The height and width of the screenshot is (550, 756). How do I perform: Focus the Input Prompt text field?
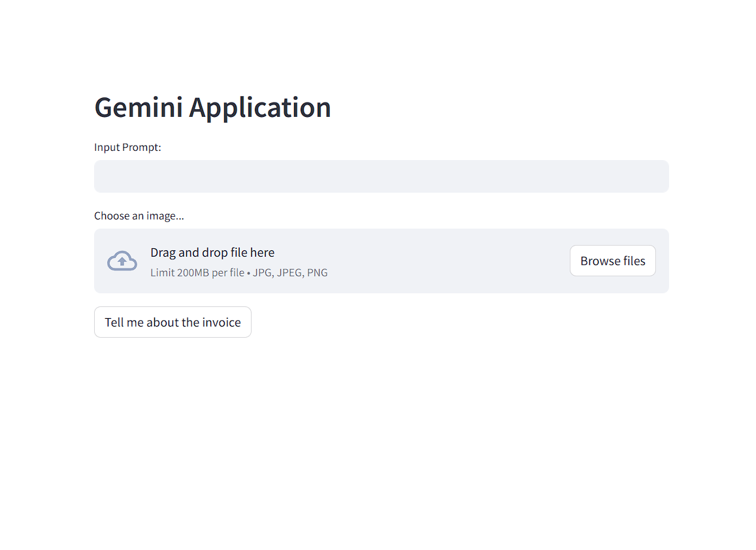381,176
